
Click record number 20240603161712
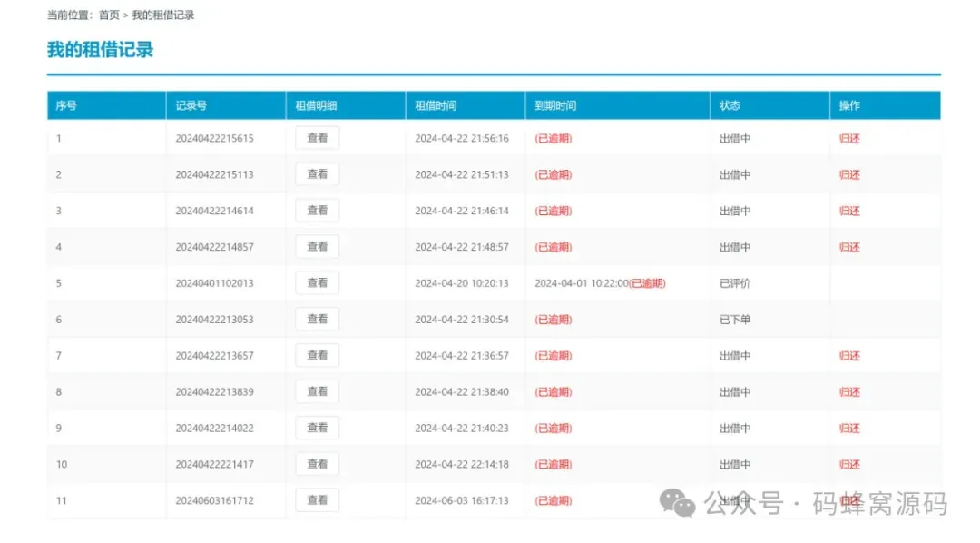(x=214, y=501)
